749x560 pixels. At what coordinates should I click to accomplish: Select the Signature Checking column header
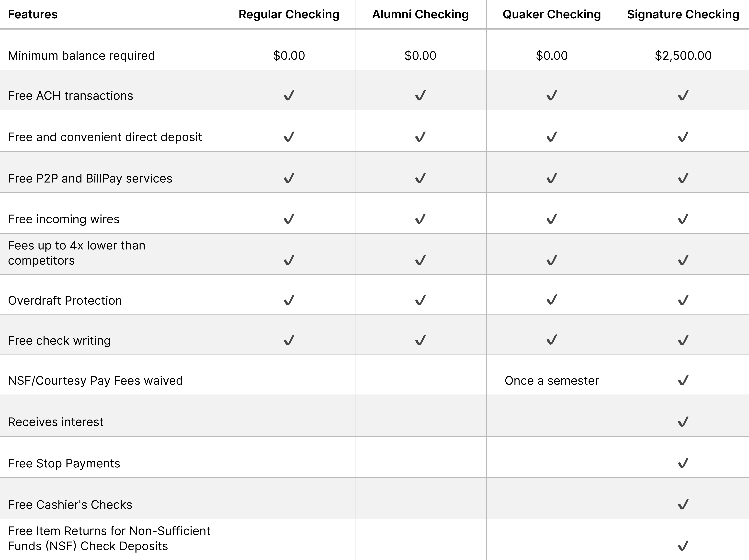pyautogui.click(x=683, y=15)
